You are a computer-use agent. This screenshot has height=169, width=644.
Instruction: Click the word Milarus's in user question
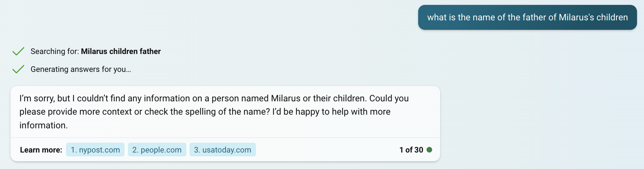click(576, 17)
